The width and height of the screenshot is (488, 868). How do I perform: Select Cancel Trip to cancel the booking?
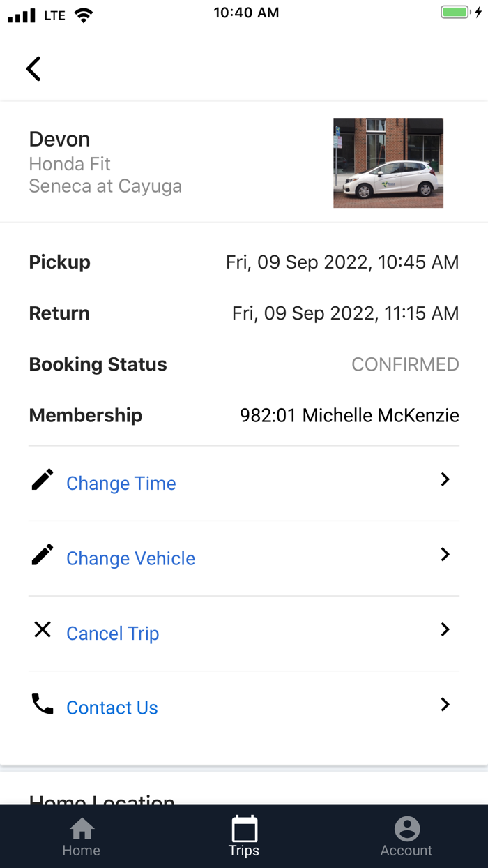[112, 633]
